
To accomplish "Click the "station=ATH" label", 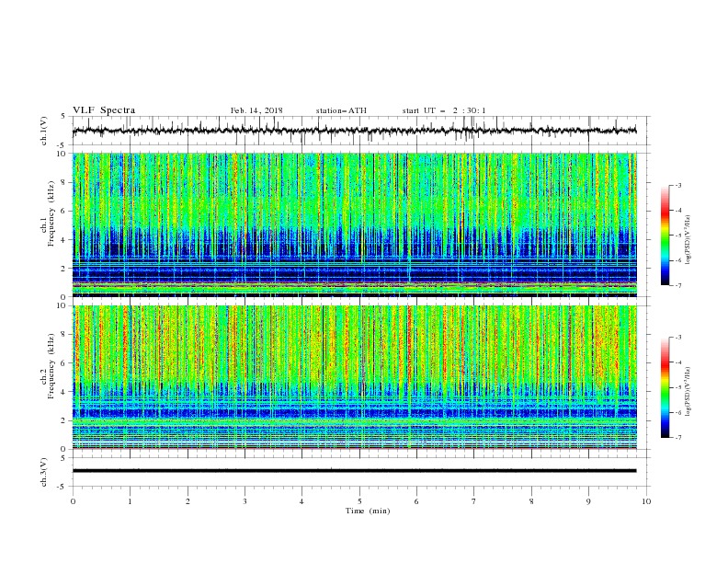I will point(341,110).
